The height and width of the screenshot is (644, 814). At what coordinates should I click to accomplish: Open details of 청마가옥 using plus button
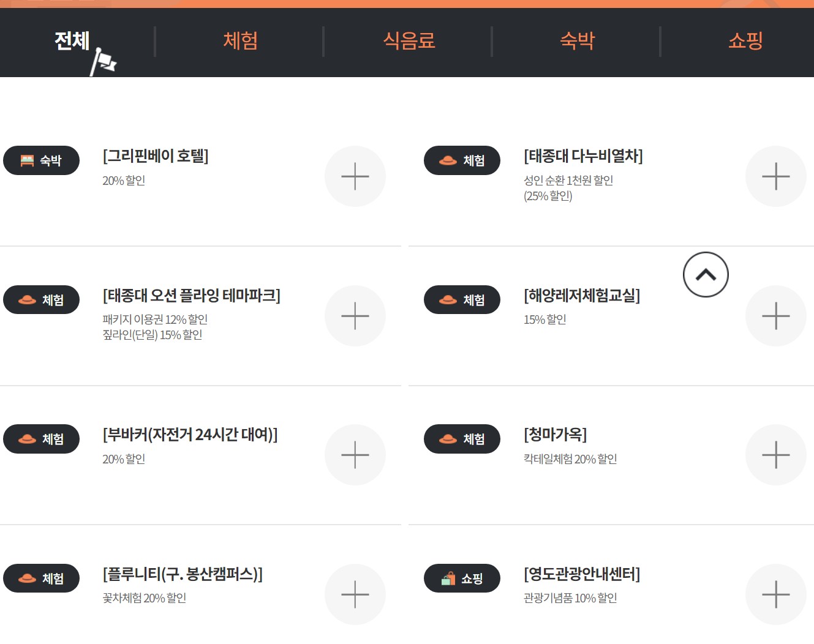pyautogui.click(x=776, y=454)
